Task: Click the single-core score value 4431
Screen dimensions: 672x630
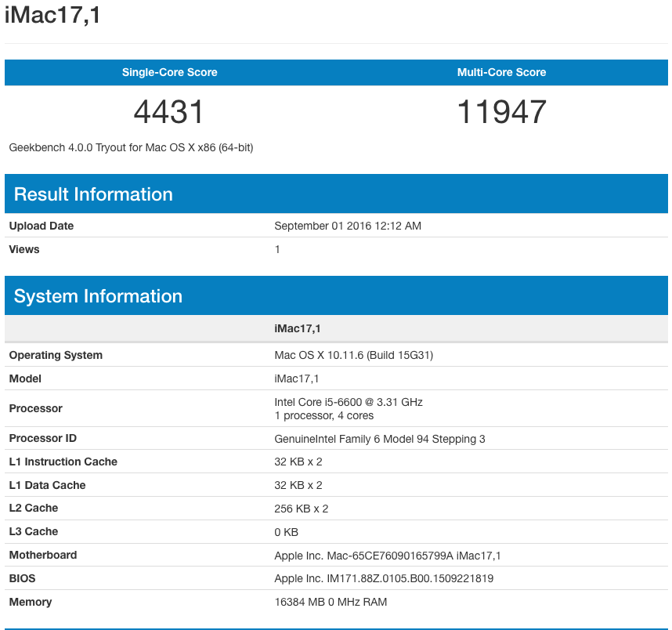Action: click(x=168, y=112)
